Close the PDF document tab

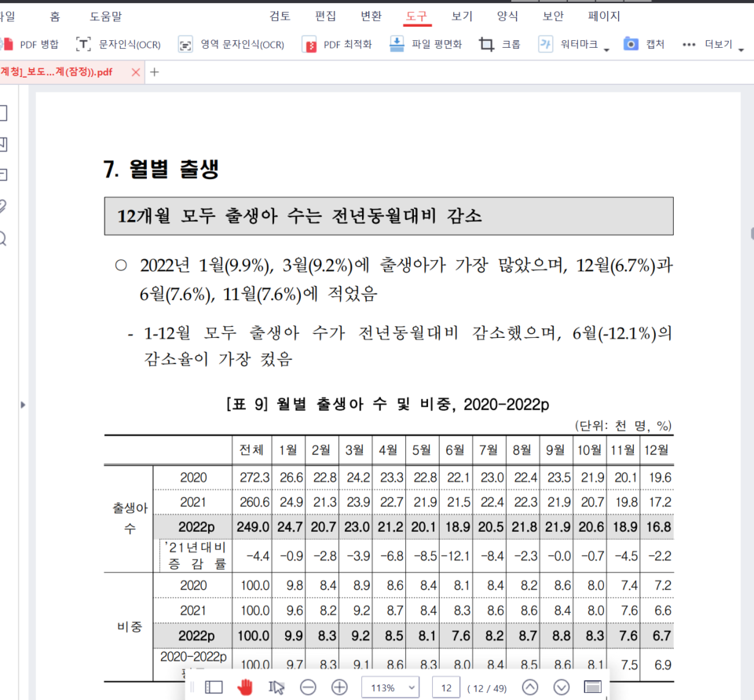[x=136, y=72]
